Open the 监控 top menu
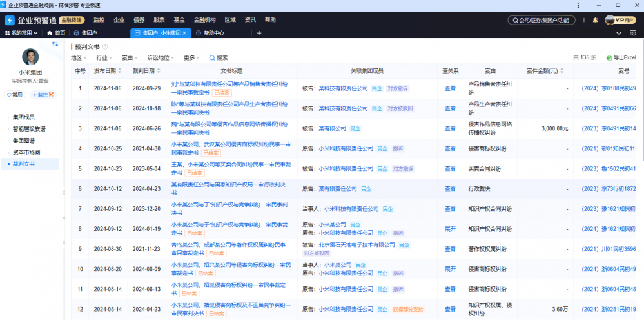Viewport: 644px width, 320px height. 99,20
